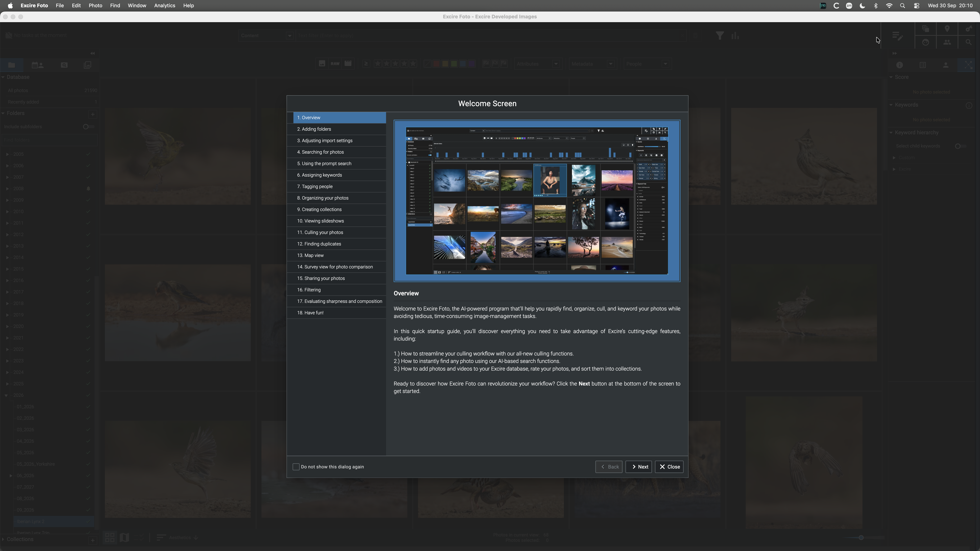The height and width of the screenshot is (551, 980).
Task: Open the collections panel icon
Action: pyautogui.click(x=87, y=65)
